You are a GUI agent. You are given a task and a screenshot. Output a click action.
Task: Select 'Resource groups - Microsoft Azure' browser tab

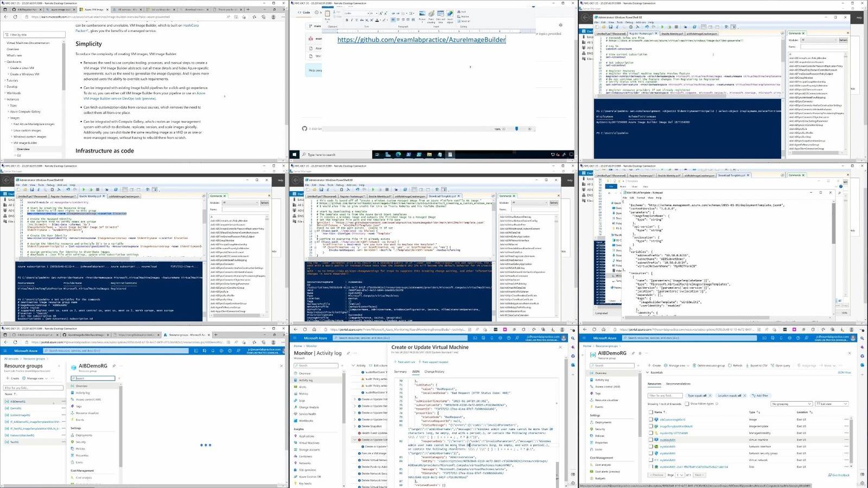click(x=187, y=335)
